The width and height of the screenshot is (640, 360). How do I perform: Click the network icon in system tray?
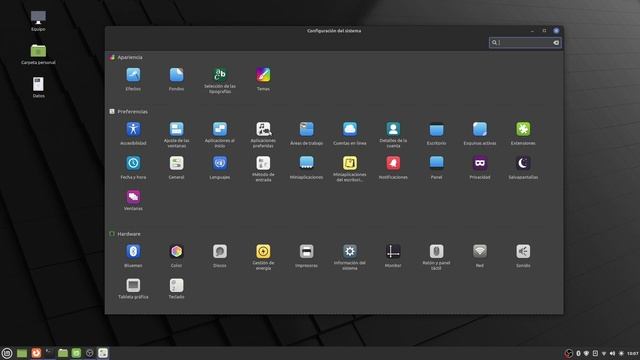[604, 353]
